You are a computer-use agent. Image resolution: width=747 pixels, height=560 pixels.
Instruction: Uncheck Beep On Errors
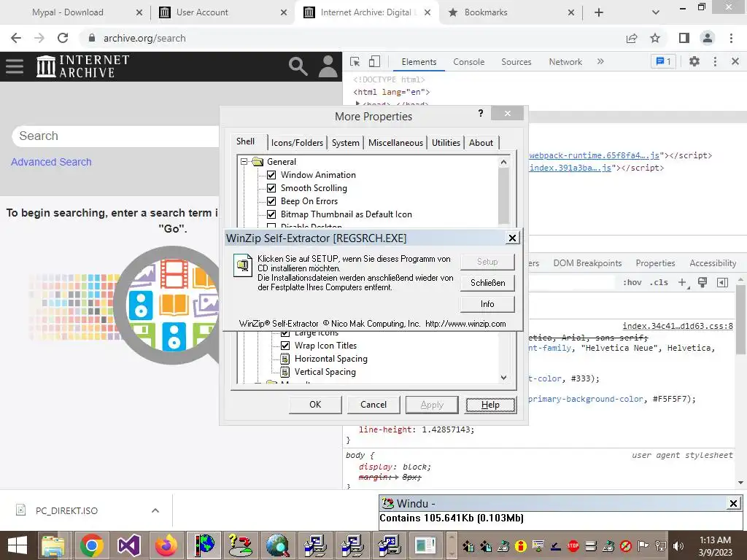(x=271, y=201)
